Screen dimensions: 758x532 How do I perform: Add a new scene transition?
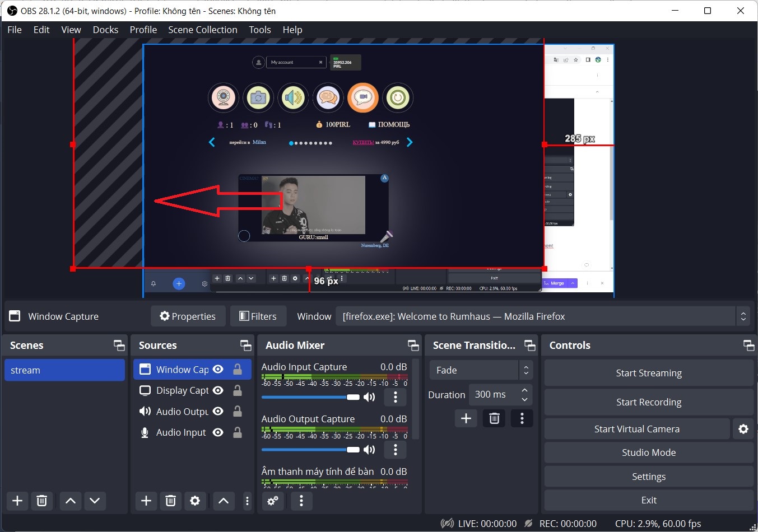point(466,418)
